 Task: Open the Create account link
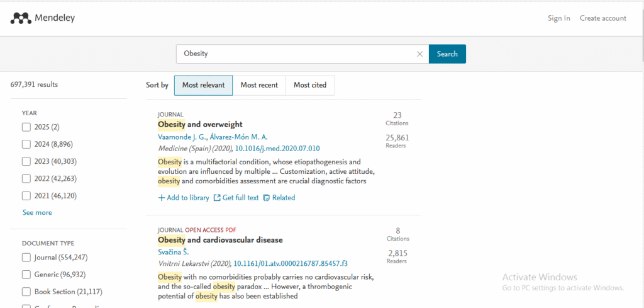603,18
